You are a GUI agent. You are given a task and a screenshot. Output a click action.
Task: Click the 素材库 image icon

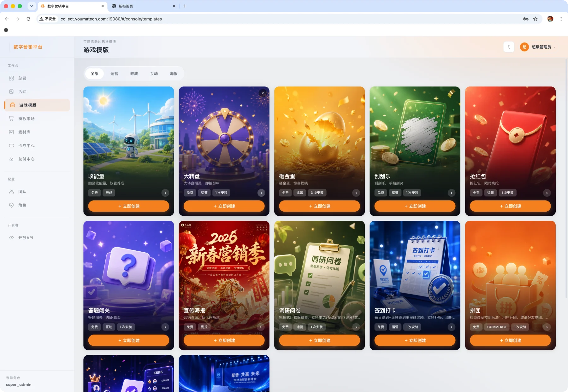[x=11, y=132]
